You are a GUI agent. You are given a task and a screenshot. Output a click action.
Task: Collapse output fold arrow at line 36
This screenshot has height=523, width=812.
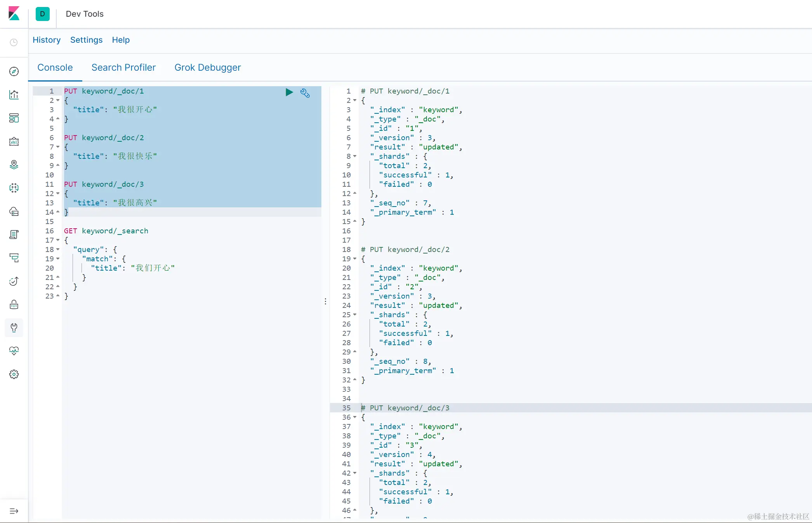355,417
